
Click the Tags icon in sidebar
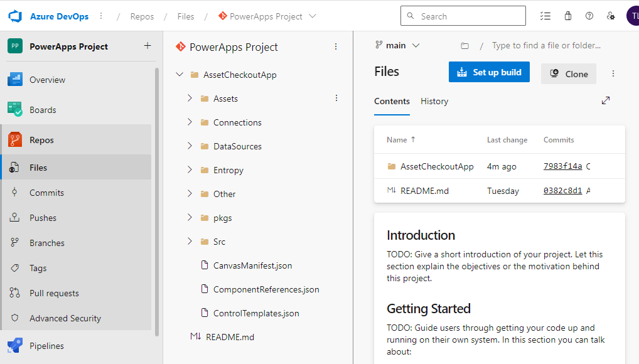pyautogui.click(x=14, y=268)
